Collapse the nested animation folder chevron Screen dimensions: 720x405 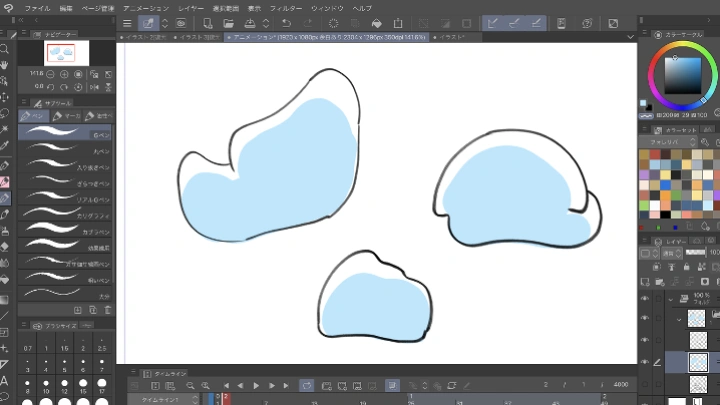(x=679, y=320)
